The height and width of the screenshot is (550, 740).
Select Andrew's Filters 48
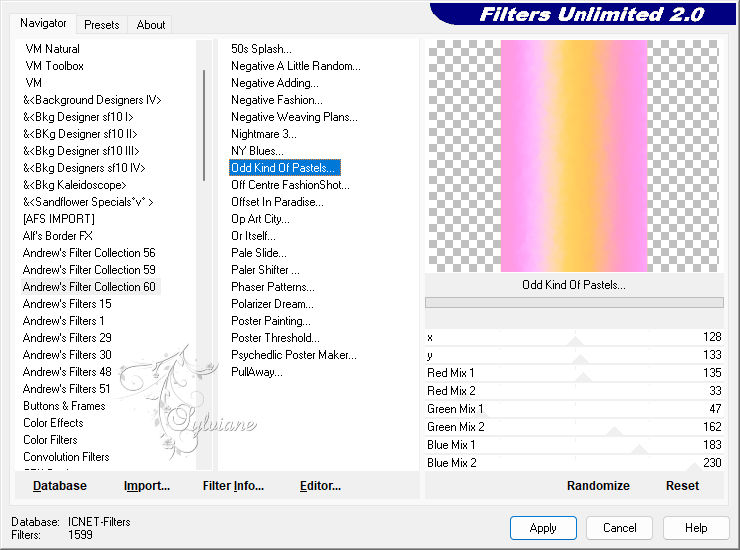point(67,372)
